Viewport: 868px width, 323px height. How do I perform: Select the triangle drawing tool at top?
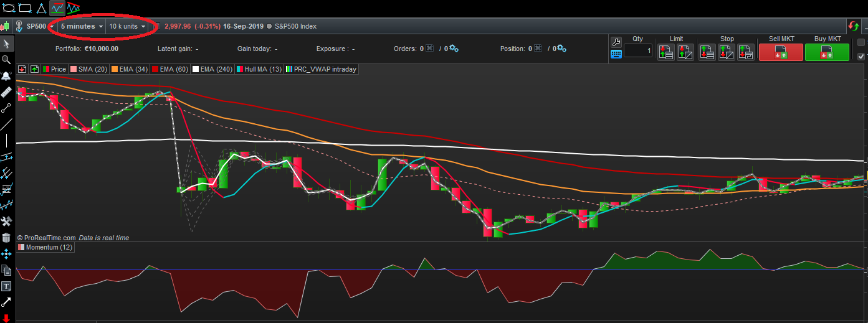pyautogui.click(x=41, y=8)
